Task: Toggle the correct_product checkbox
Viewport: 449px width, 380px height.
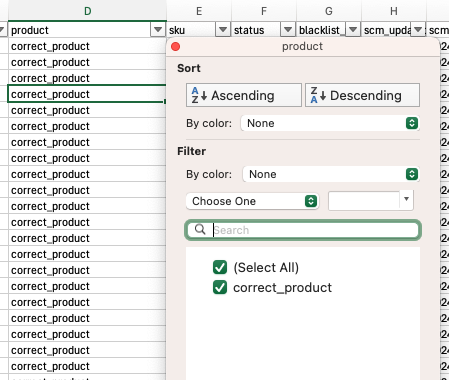Action: pos(220,287)
